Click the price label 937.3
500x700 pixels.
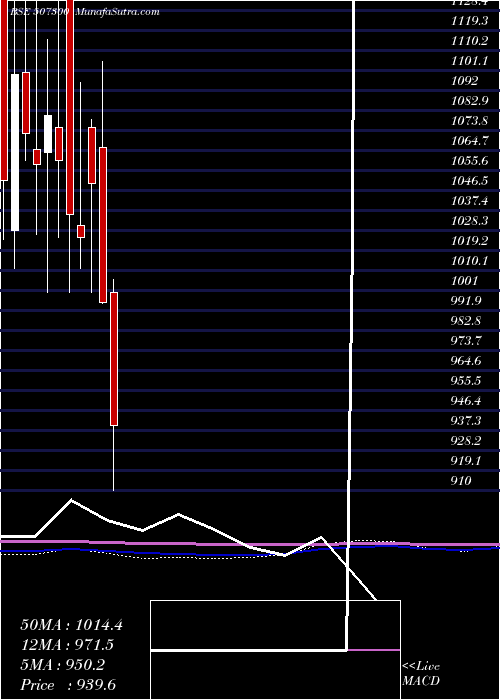[x=466, y=421]
